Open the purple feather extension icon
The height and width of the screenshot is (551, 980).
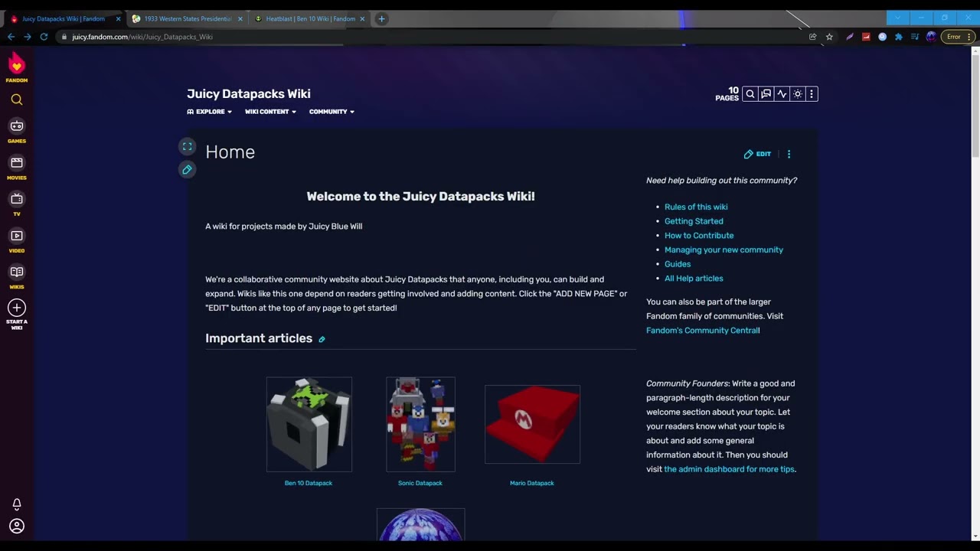[850, 37]
